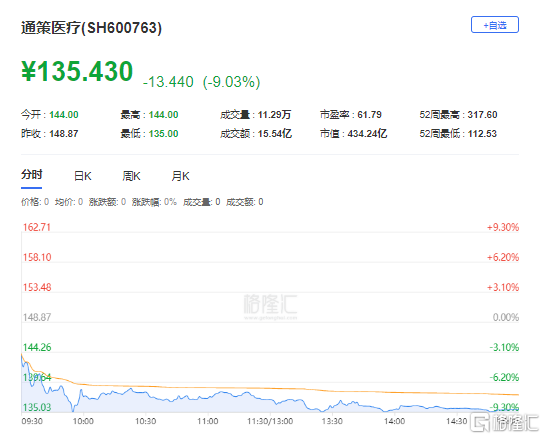Click the price change -13.440
Viewport: 545px width, 439px height.
pos(168,82)
